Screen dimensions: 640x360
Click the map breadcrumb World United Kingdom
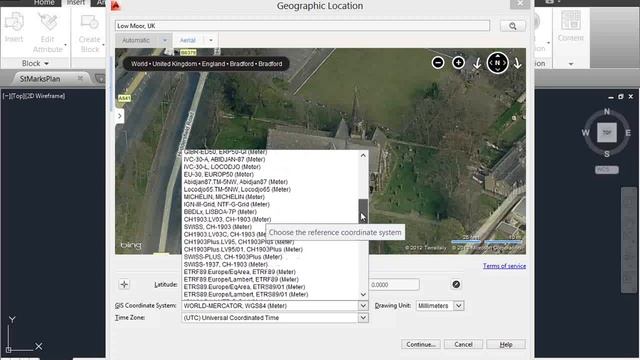[207, 64]
